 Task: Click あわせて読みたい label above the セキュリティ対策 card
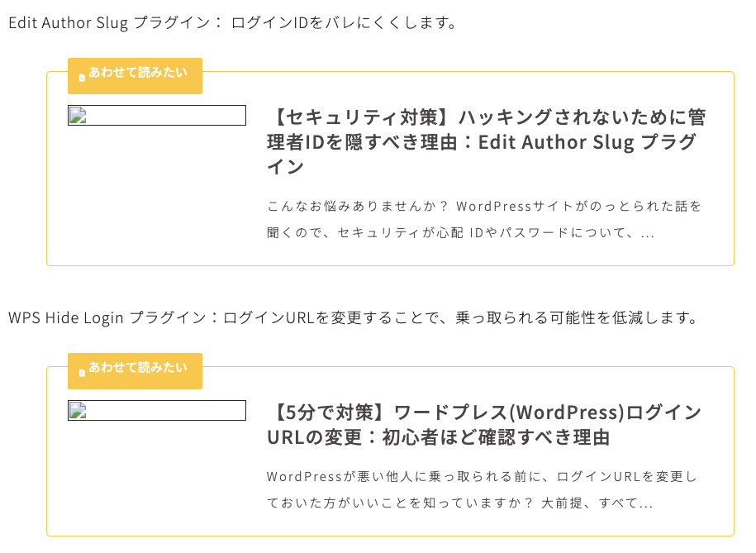(x=138, y=73)
